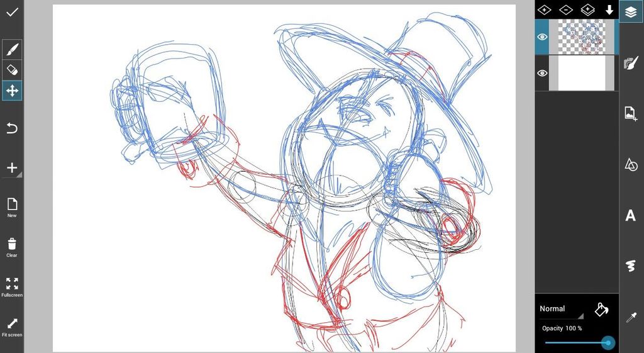This screenshot has width=644, height=353.
Task: Merge layer down with arrow icon
Action: [x=609, y=10]
